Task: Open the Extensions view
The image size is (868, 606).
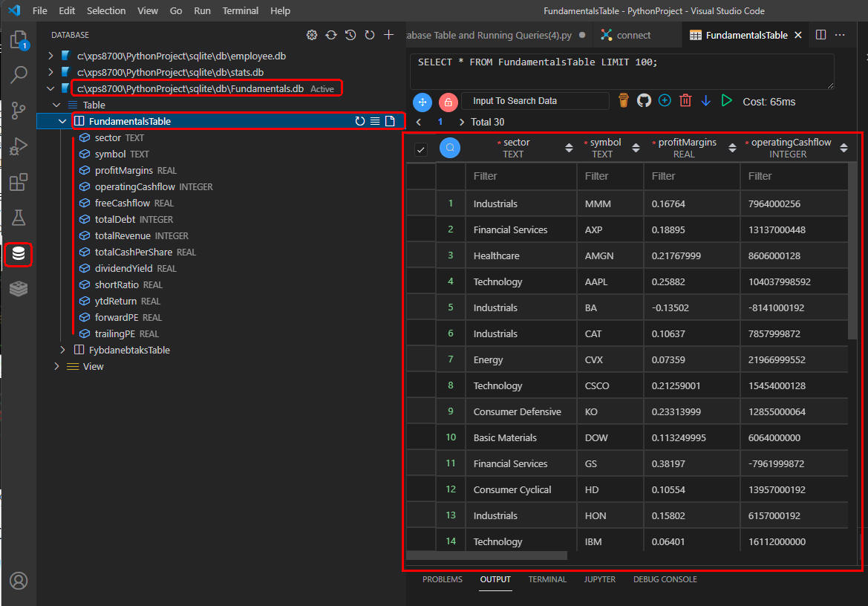Action: click(x=19, y=182)
